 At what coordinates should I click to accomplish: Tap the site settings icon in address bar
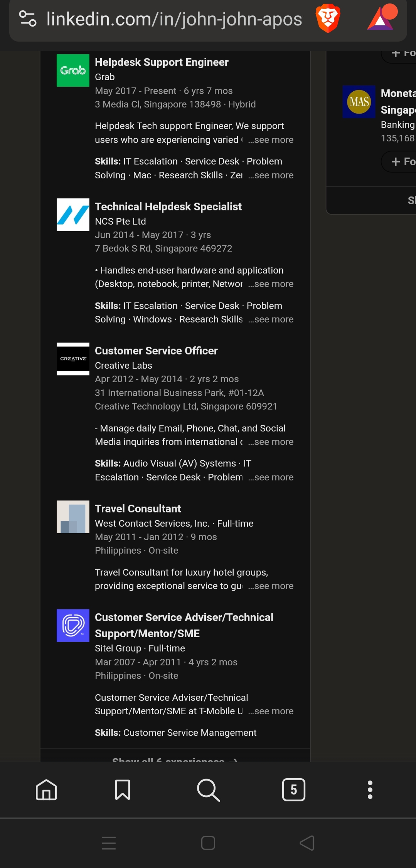(x=28, y=18)
